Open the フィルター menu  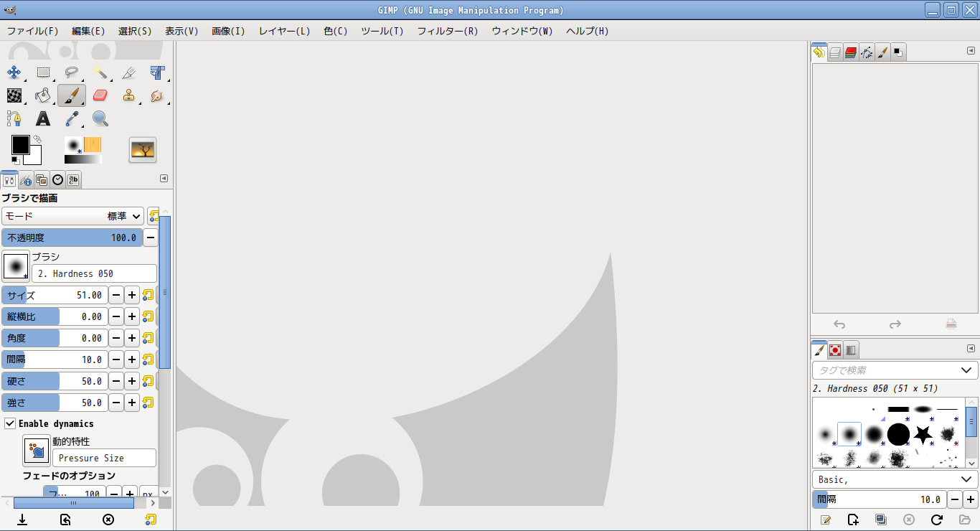448,31
